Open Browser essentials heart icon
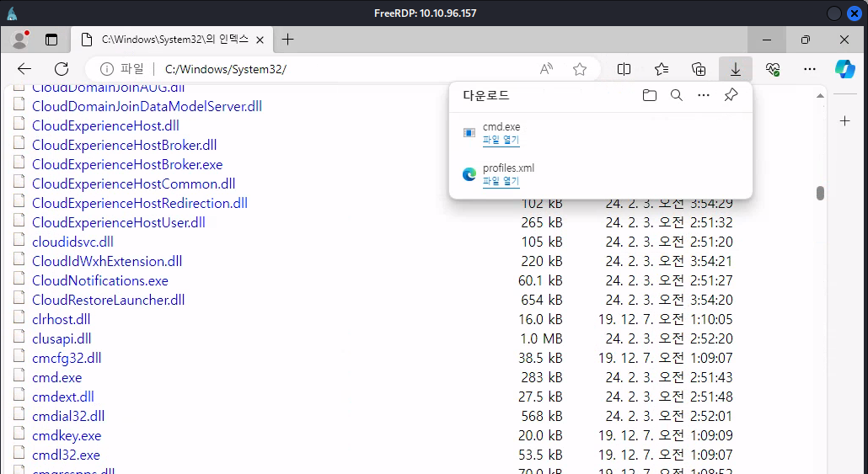The height and width of the screenshot is (474, 868). 773,69
